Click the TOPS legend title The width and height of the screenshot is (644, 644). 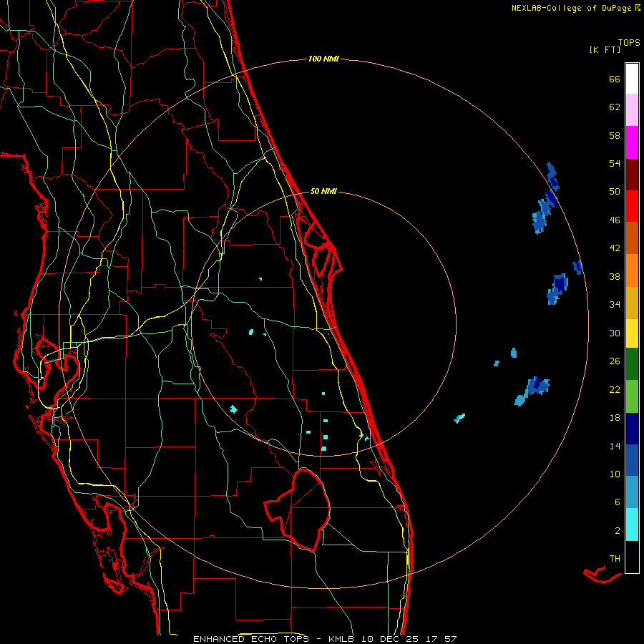coord(629,42)
